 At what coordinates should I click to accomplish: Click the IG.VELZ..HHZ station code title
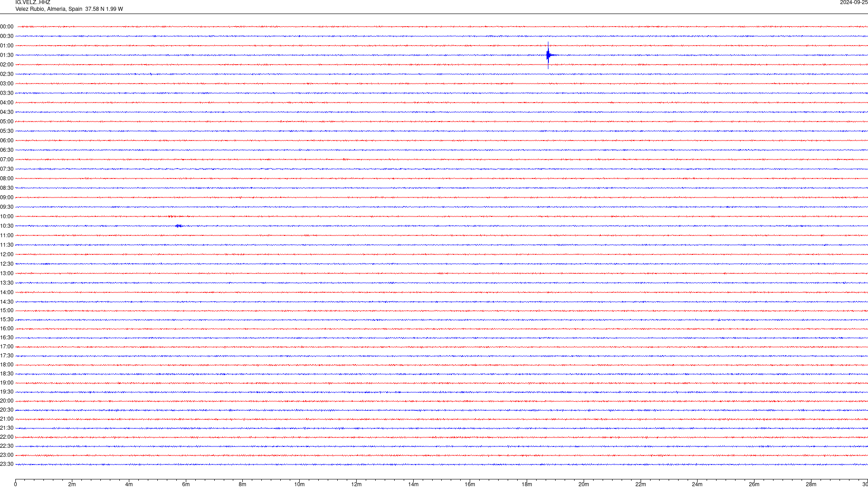pos(33,3)
